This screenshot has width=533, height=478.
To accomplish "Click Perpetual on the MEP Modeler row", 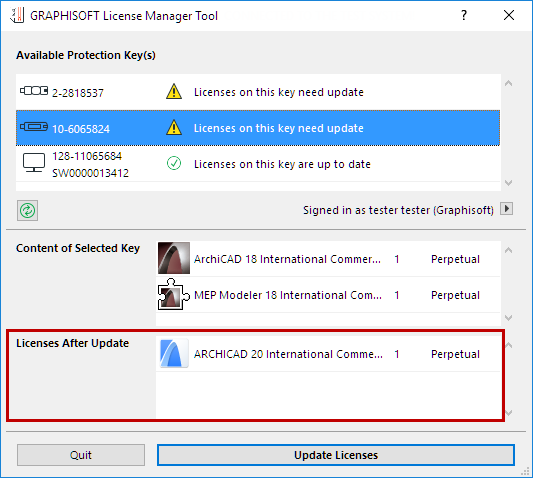I will pyautogui.click(x=455, y=295).
